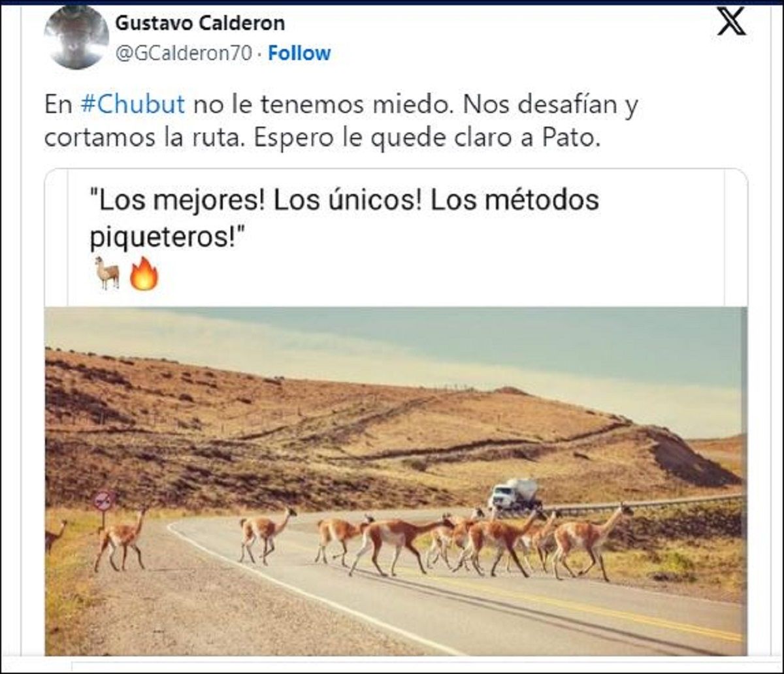Click the @GCalderon70 handle

coord(184,54)
